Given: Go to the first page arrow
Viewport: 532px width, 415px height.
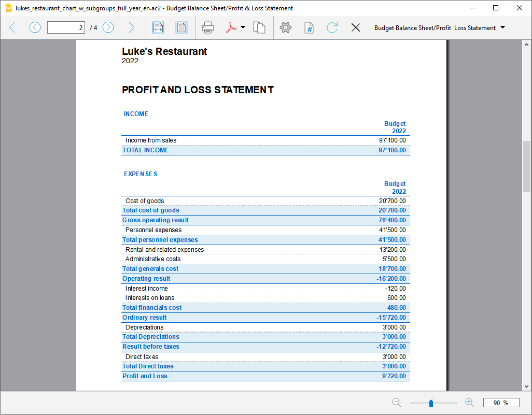Looking at the screenshot, I should [12, 27].
